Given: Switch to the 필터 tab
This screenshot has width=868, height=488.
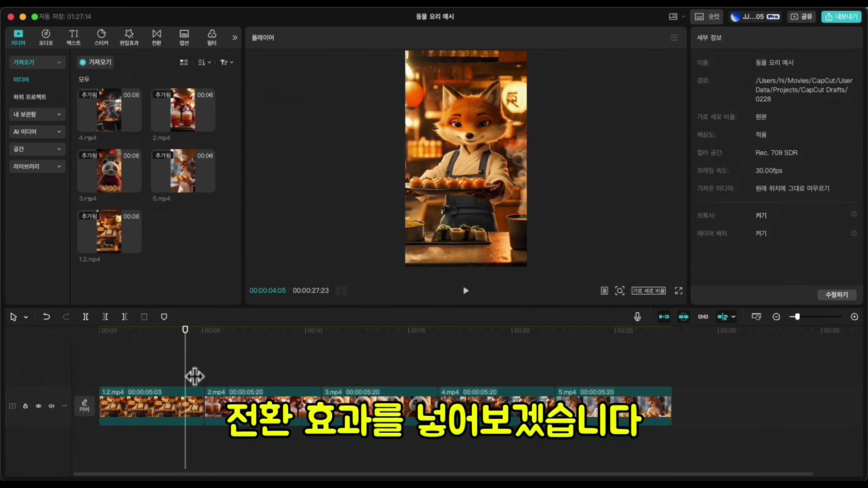Looking at the screenshot, I should pos(212,37).
